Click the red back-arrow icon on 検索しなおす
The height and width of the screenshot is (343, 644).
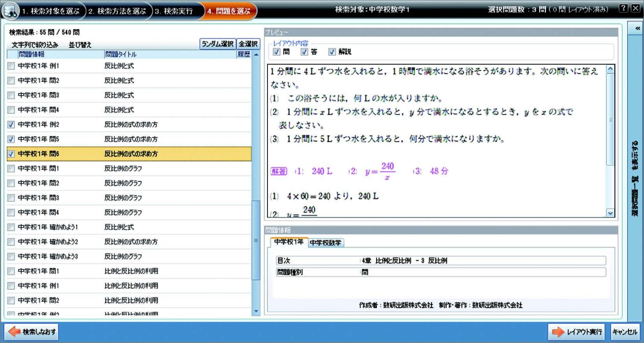[15, 331]
